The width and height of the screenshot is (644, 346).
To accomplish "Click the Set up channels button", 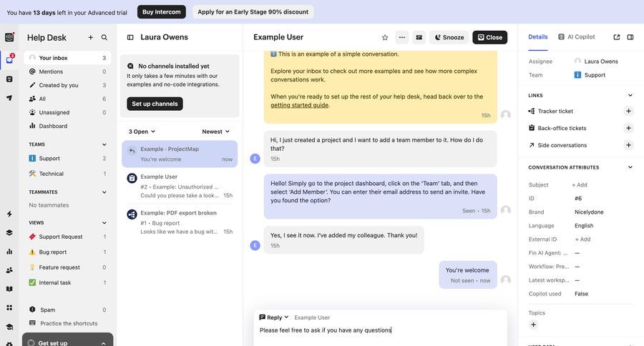I will (155, 104).
